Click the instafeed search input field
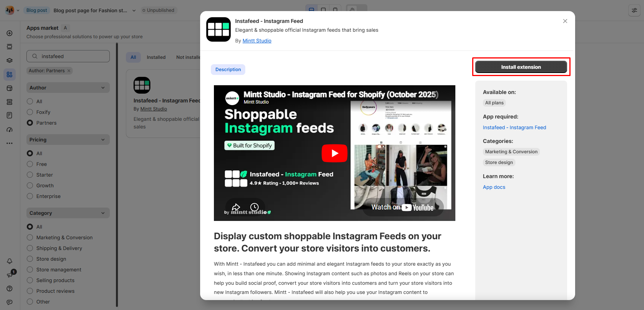 (x=68, y=56)
